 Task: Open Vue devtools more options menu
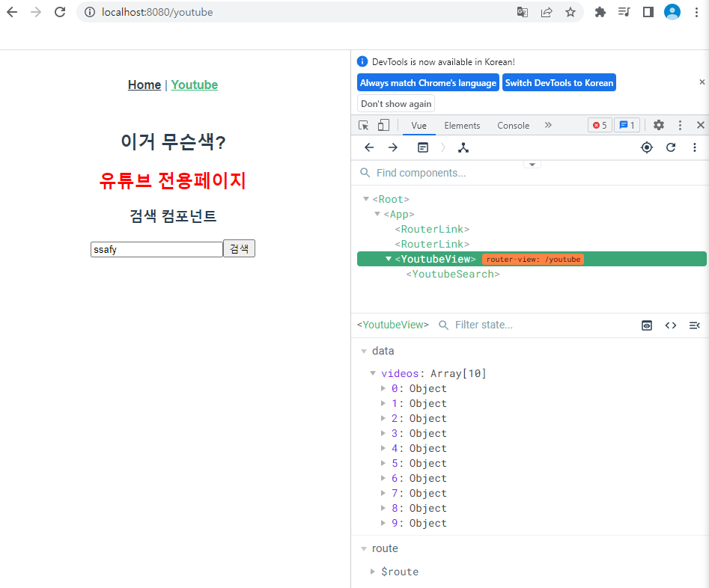695,147
